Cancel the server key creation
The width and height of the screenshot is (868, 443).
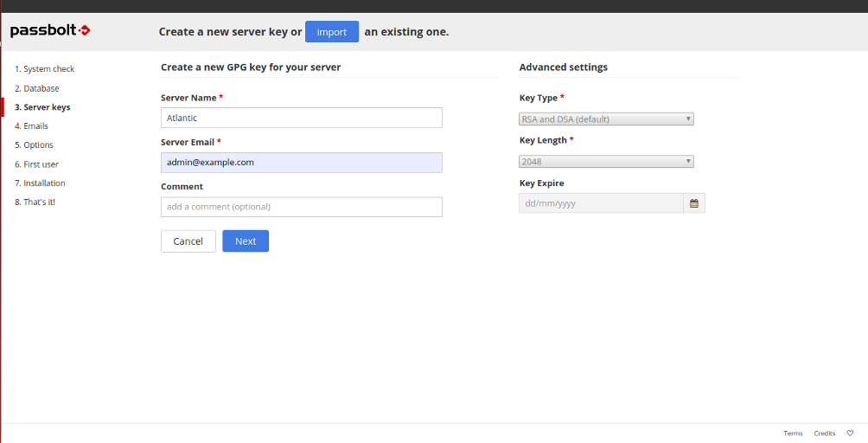point(188,241)
